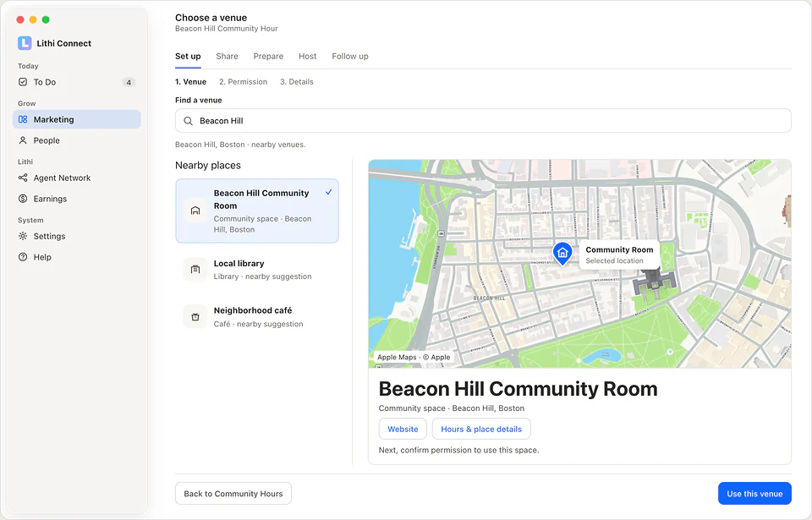Screen dimensions: 812x520
Task: Switch to the Share tab
Action: [227, 56]
